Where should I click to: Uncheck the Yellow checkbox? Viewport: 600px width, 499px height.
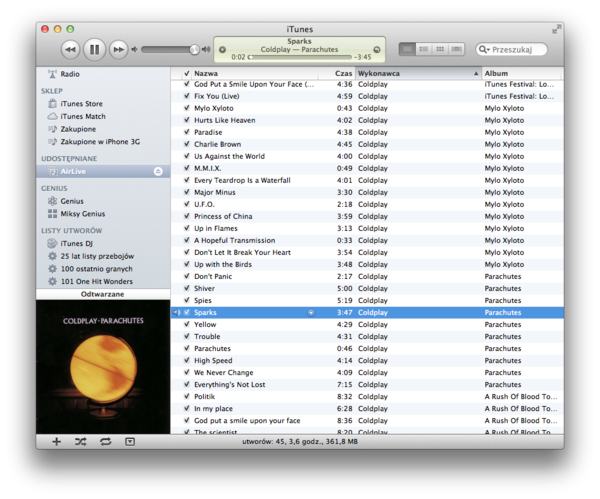point(186,324)
